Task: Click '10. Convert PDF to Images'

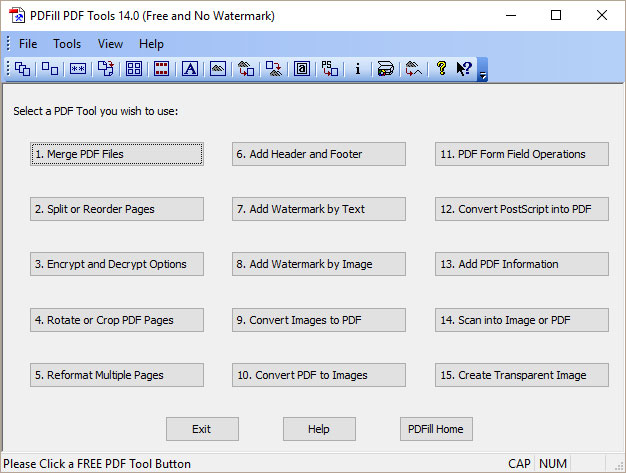Action: 319,375
